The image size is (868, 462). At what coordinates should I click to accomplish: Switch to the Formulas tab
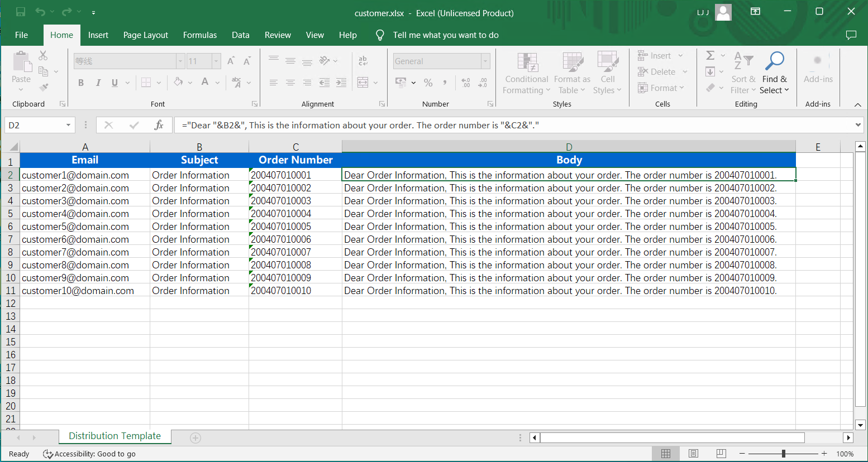click(x=200, y=35)
